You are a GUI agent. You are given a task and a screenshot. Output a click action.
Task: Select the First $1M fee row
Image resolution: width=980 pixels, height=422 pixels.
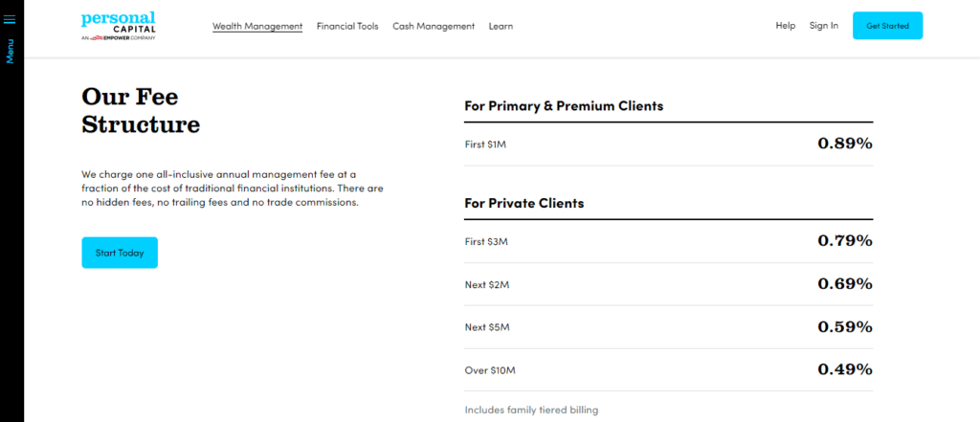[669, 144]
